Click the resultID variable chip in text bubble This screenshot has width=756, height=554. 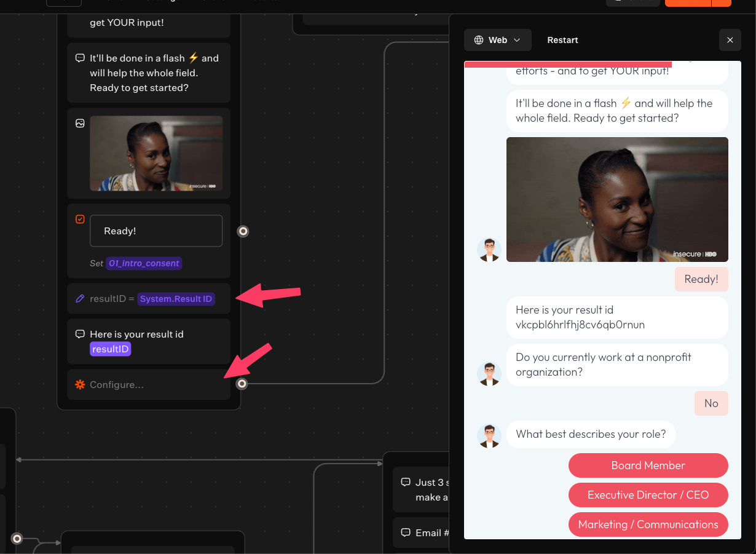click(x=111, y=349)
